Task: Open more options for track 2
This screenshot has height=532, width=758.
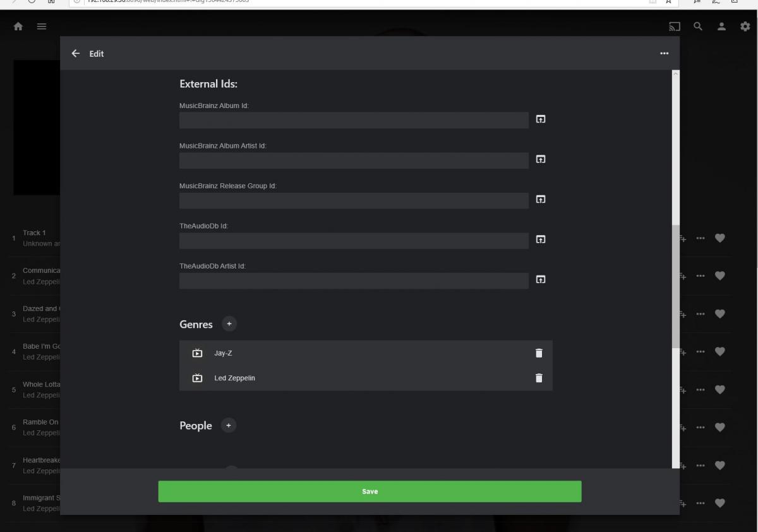Action: click(701, 276)
